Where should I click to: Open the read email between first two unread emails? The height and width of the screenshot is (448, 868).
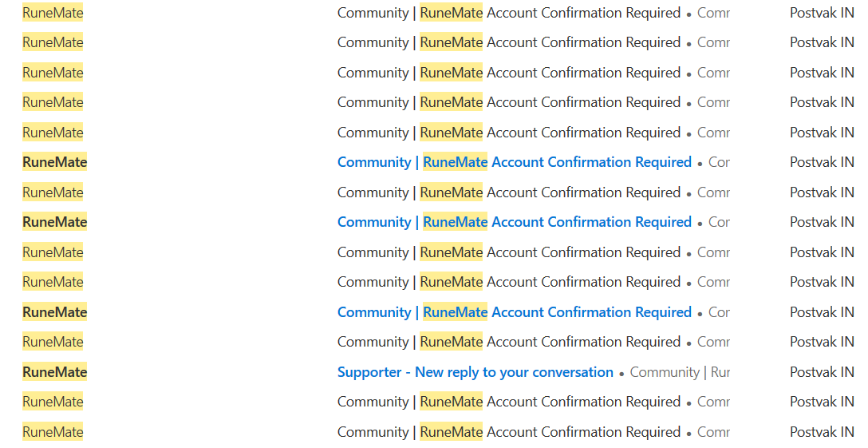508,192
